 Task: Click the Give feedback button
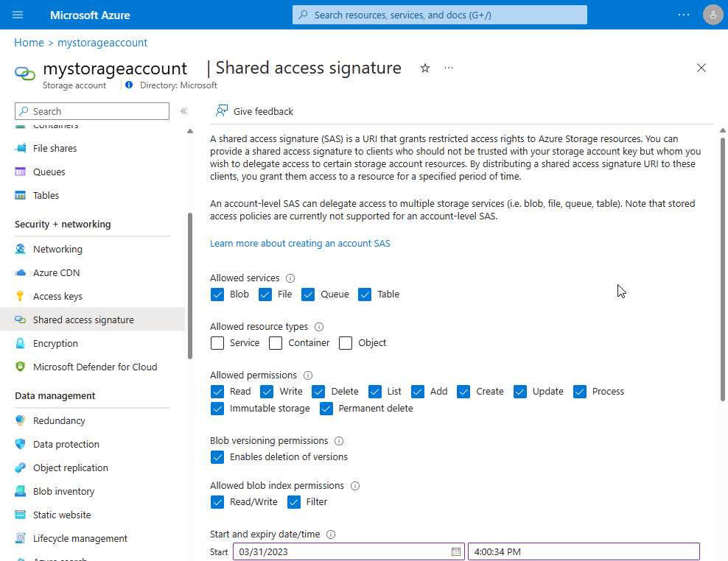(254, 111)
